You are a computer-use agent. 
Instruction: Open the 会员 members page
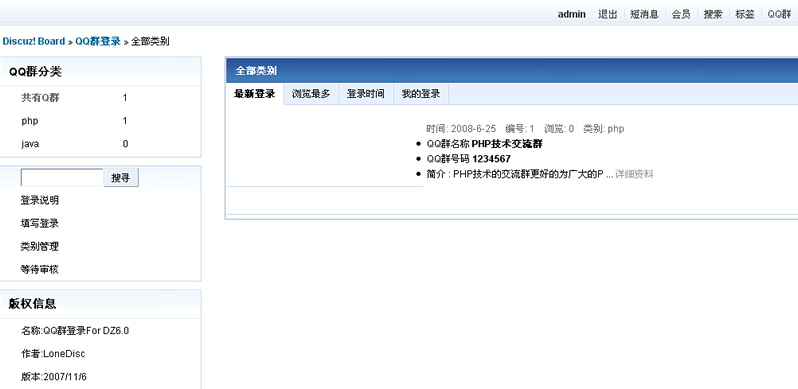click(x=681, y=14)
